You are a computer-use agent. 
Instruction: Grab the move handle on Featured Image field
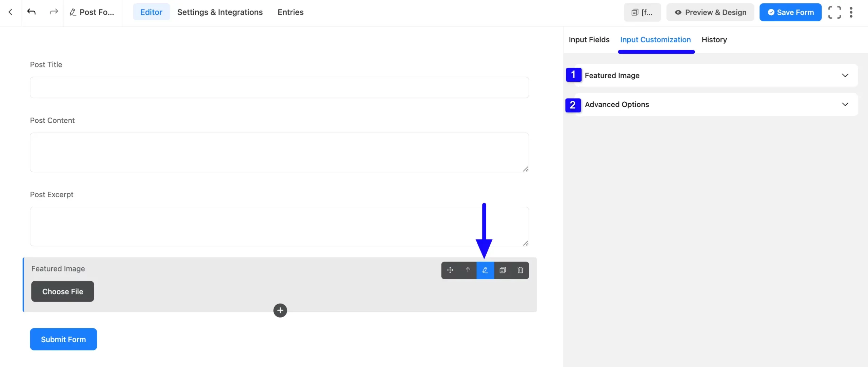450,270
